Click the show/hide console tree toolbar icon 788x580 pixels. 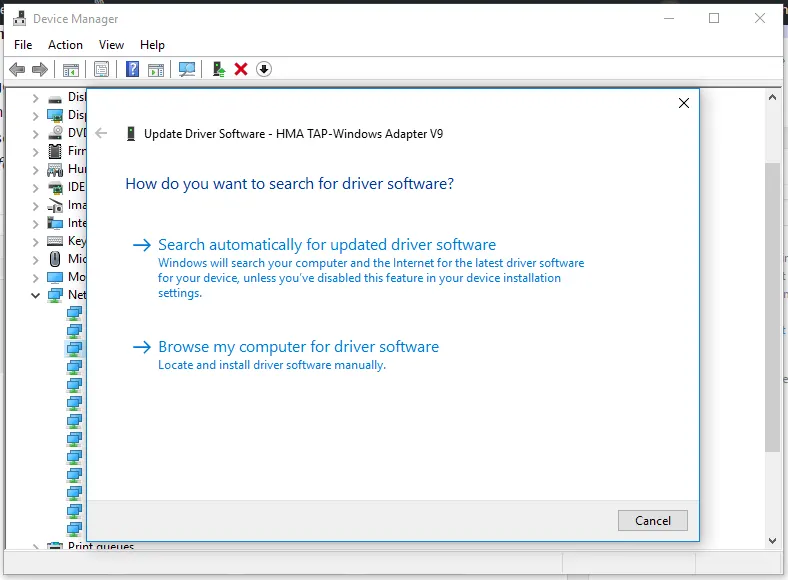tap(71, 70)
